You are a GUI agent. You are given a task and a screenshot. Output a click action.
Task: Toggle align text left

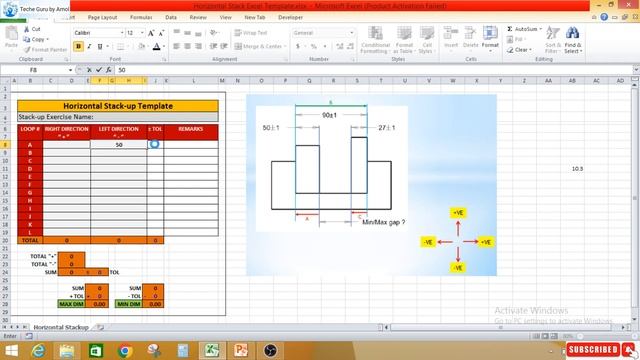point(176,47)
